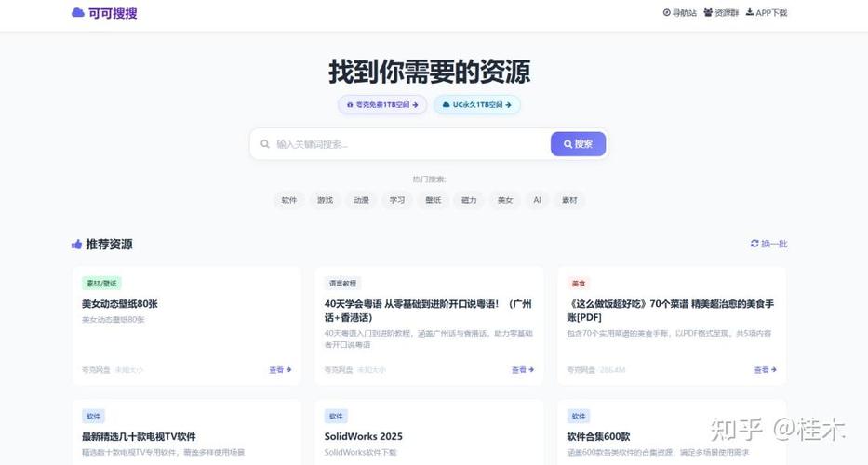
Task: Click the purple 搜索 button
Action: pyautogui.click(x=578, y=144)
